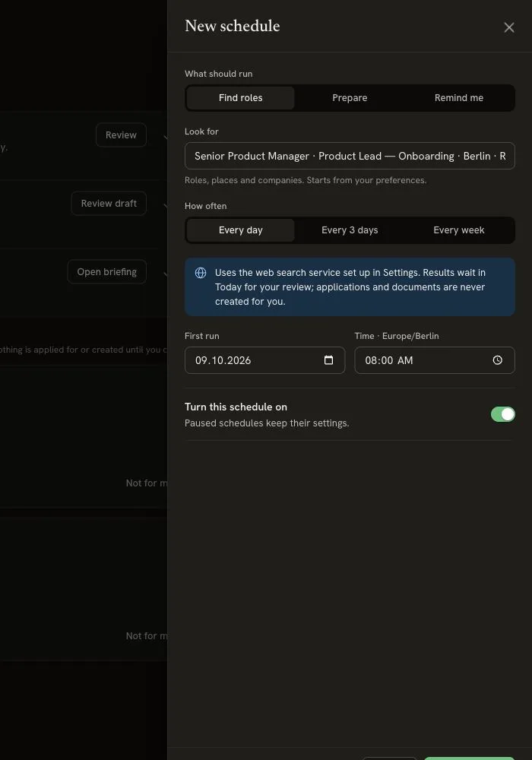Click the "What should run" label
The image size is (532, 760).
[219, 74]
